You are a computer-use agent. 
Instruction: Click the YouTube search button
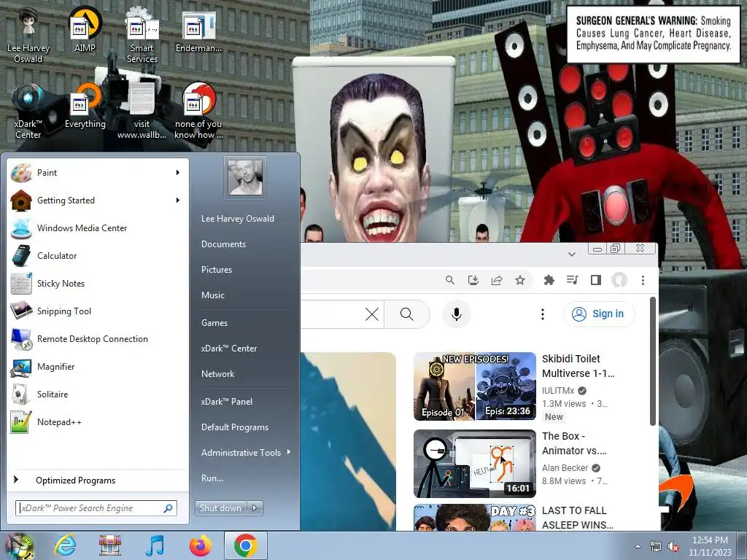pyautogui.click(x=407, y=314)
